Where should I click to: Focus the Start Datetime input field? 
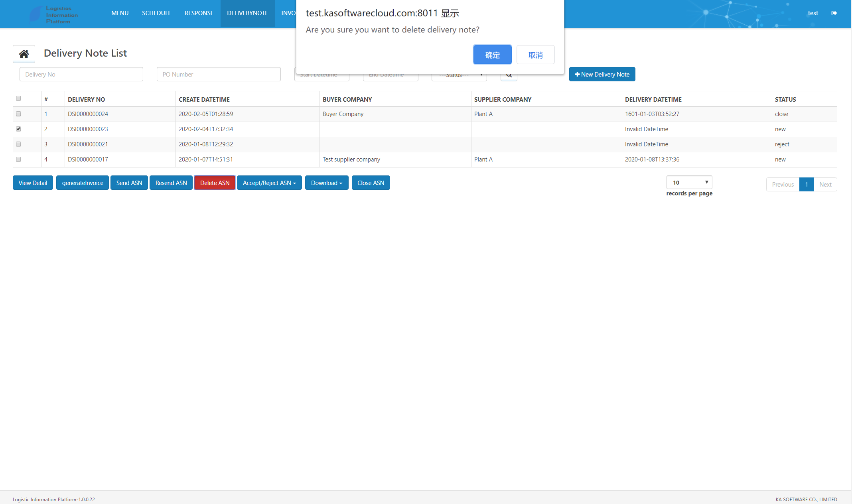pyautogui.click(x=321, y=76)
